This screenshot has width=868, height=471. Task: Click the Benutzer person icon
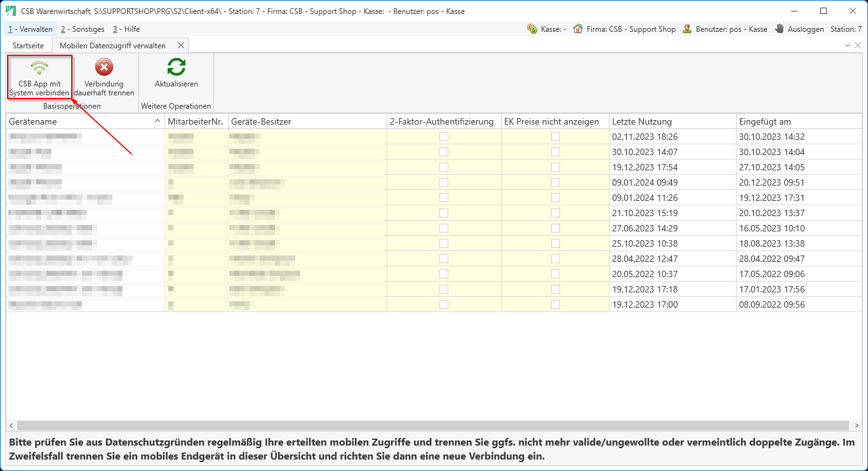[687, 29]
